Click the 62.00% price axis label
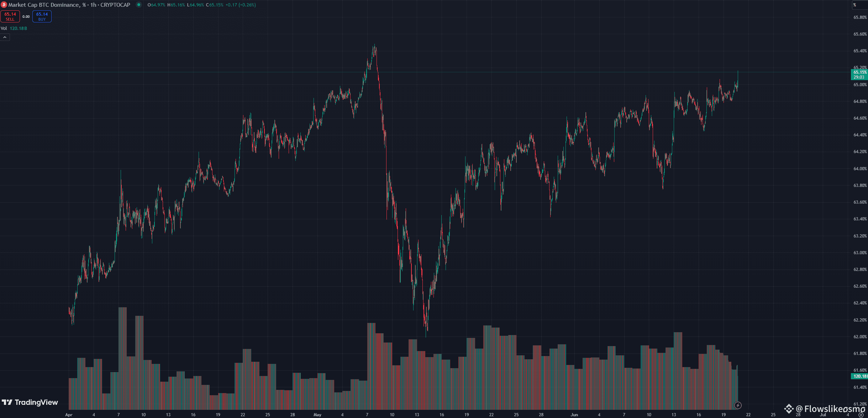This screenshot has height=418, width=868. coord(860,337)
